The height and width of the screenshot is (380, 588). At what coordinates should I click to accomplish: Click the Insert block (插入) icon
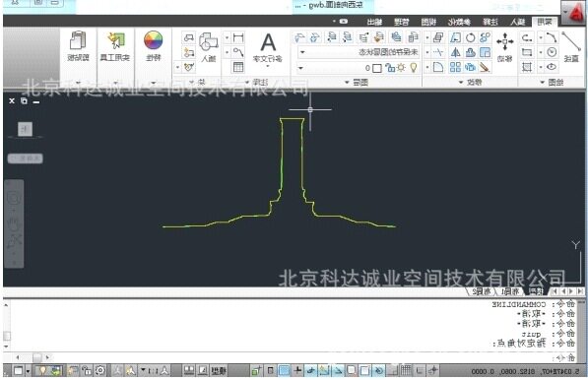[209, 46]
